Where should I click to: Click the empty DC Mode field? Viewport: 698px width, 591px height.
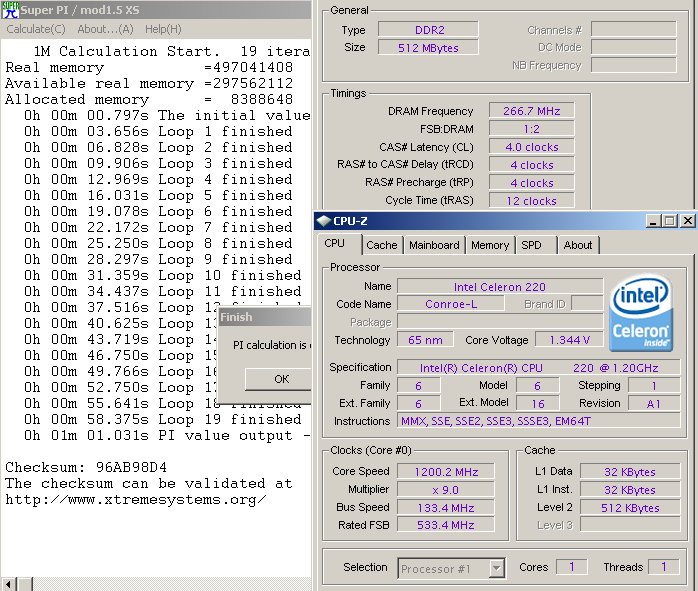(x=633, y=47)
